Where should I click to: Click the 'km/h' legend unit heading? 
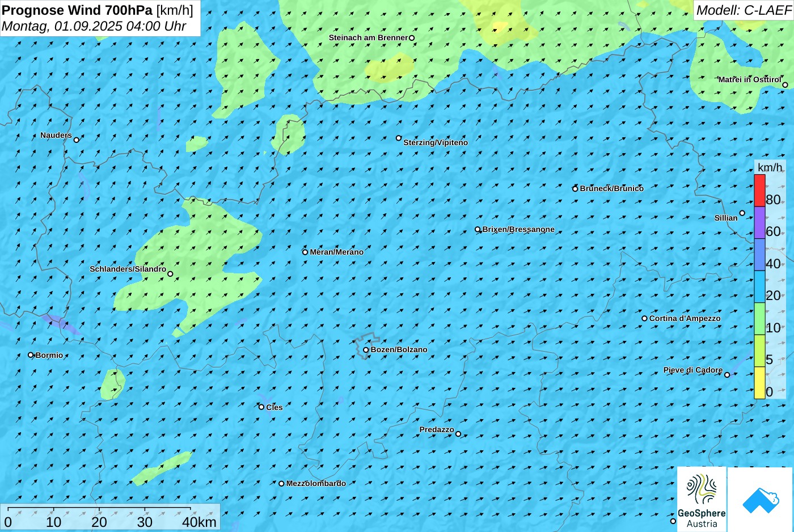tap(770, 167)
